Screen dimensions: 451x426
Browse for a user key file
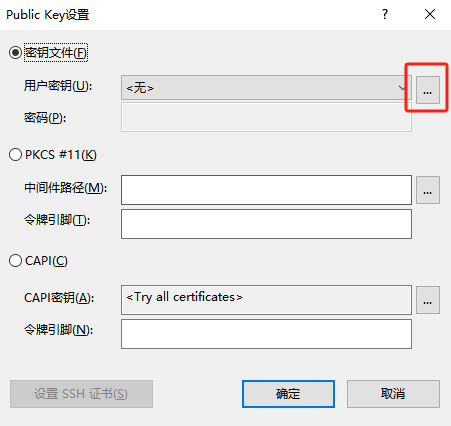click(x=428, y=90)
